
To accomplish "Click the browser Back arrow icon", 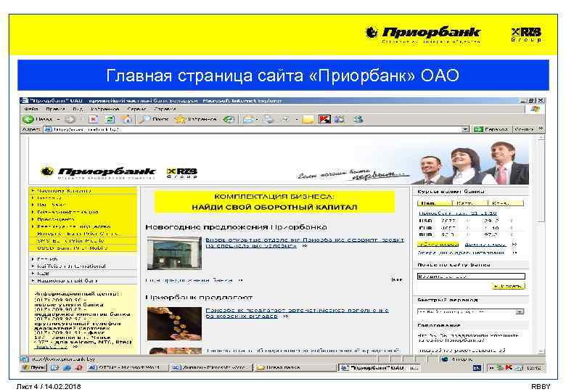I will click(28, 119).
